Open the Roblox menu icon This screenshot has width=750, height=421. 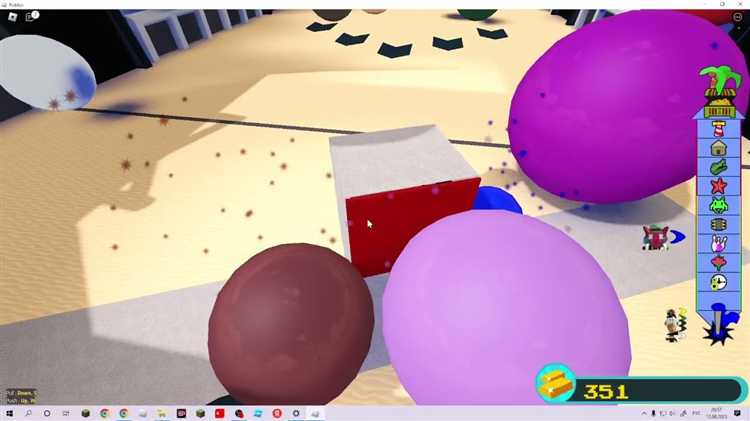[12, 17]
